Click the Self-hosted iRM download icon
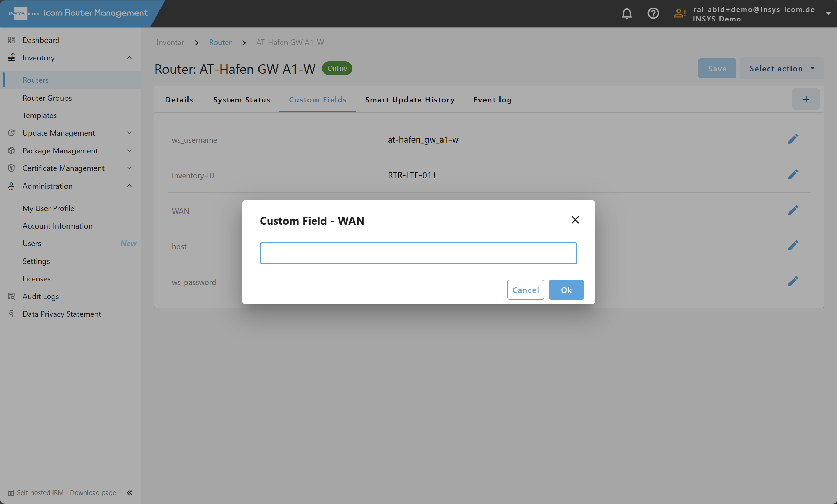 click(x=11, y=492)
